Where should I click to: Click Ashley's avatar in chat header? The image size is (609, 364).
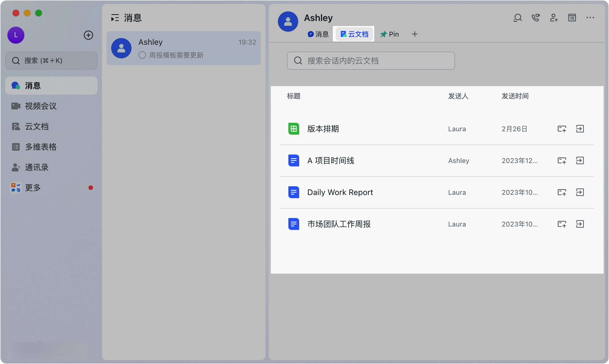(288, 22)
